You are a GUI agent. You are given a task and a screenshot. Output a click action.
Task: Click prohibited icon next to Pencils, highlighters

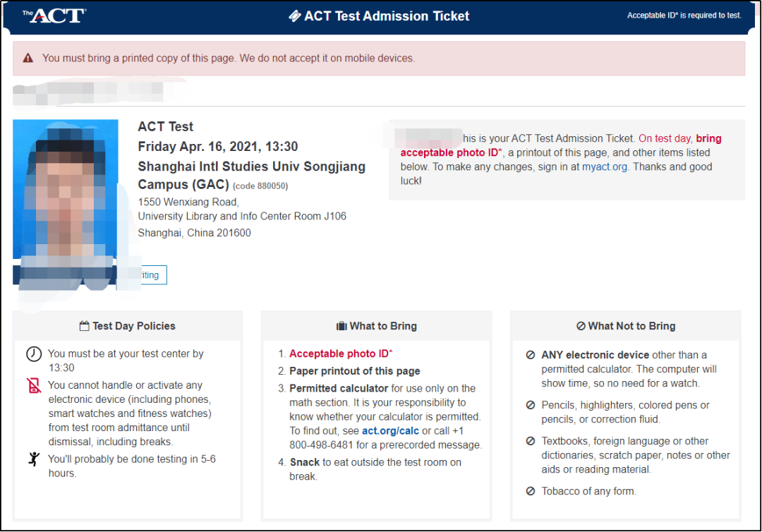point(531,405)
